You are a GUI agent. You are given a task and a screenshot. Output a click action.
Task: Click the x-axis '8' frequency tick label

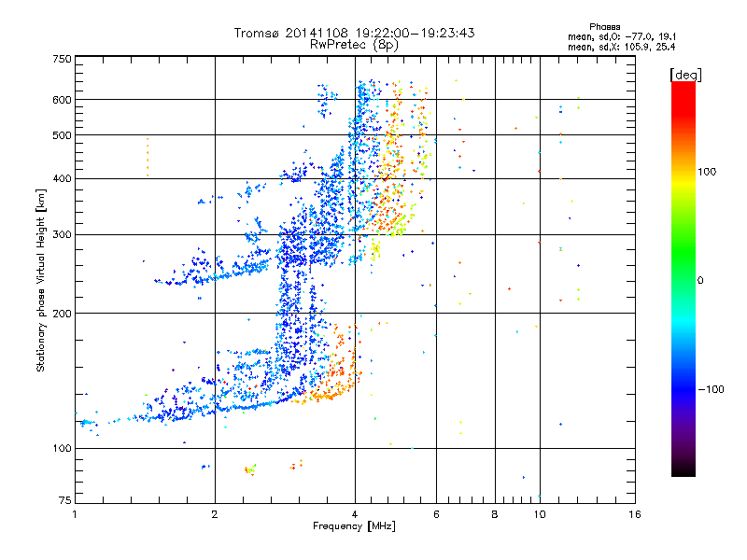pos(495,514)
